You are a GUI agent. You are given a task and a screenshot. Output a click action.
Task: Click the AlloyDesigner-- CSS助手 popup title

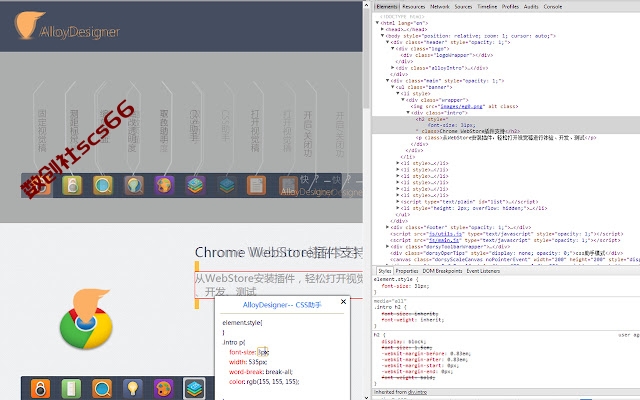point(282,305)
